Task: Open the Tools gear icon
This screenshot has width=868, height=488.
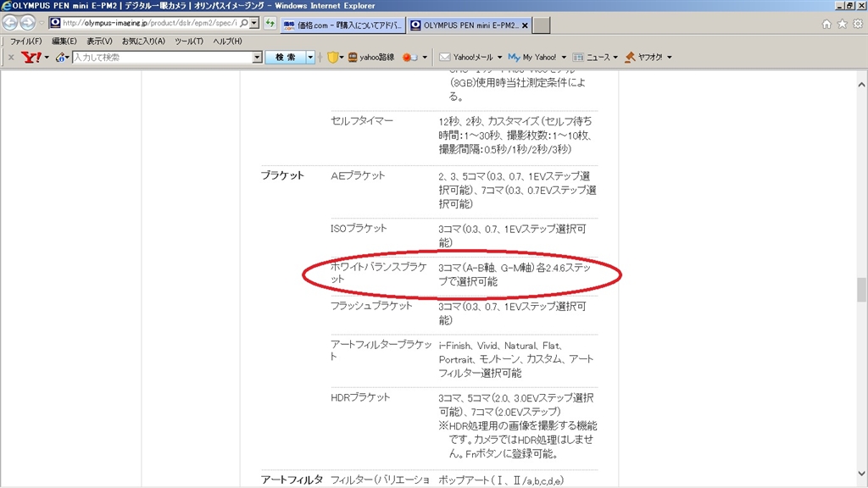Action: tap(858, 24)
